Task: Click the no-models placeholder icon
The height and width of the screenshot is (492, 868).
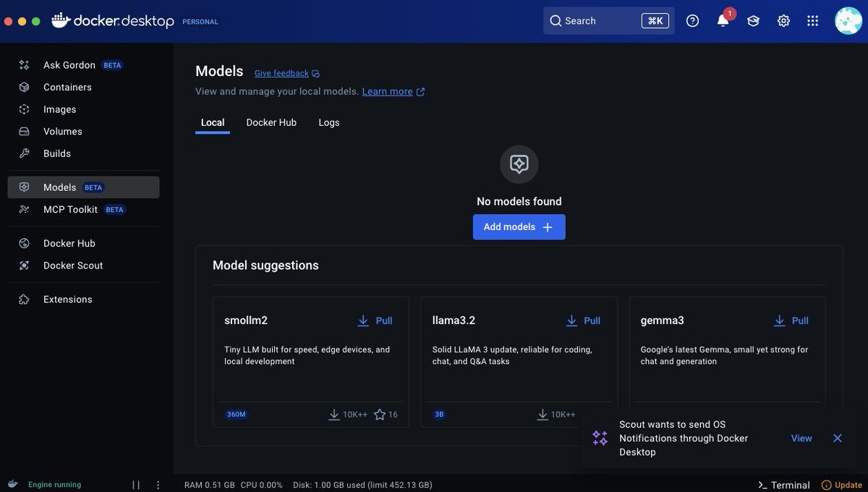Action: pyautogui.click(x=519, y=164)
